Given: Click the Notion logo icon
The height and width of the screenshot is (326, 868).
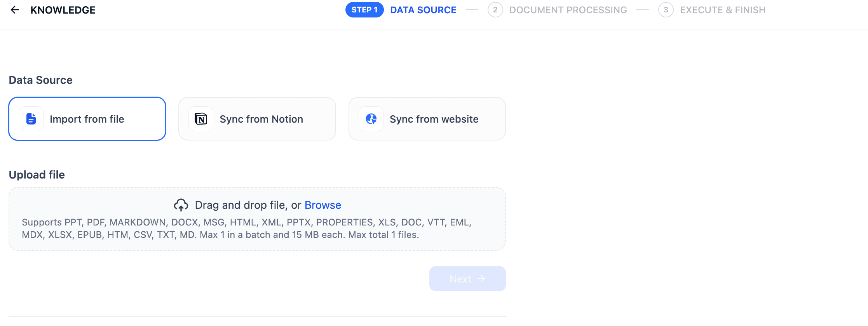Looking at the screenshot, I should [x=201, y=119].
